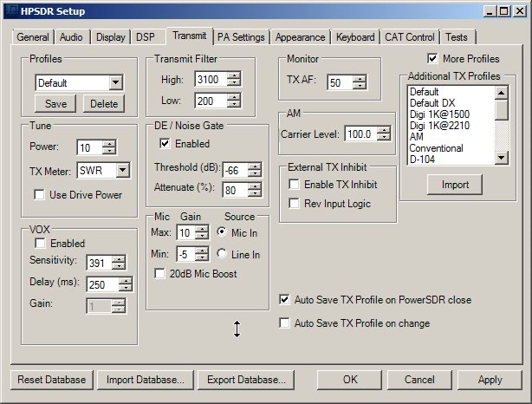Open the TX Meter SWR dropdown
Image resolution: width=532 pixels, height=404 pixels.
pos(122,170)
